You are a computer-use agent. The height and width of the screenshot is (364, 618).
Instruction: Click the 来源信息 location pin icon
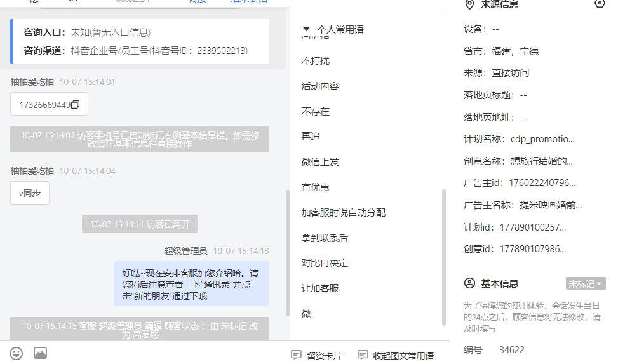pyautogui.click(x=469, y=4)
